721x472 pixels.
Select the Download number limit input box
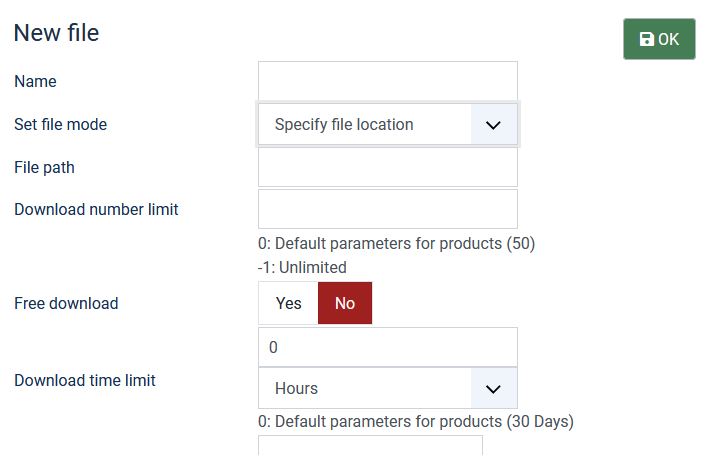click(387, 209)
